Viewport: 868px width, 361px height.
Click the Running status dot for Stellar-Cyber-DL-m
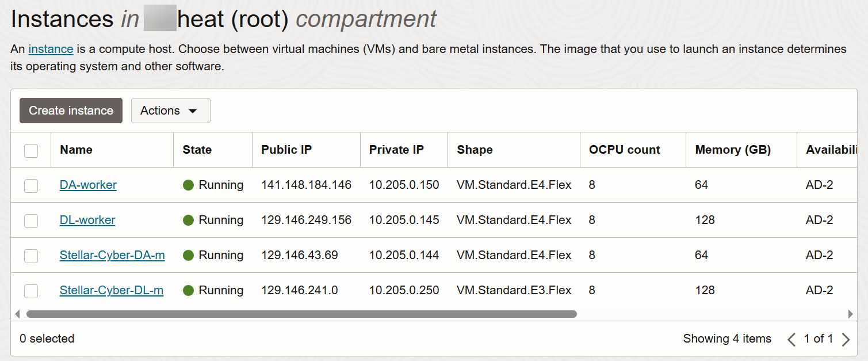(188, 290)
